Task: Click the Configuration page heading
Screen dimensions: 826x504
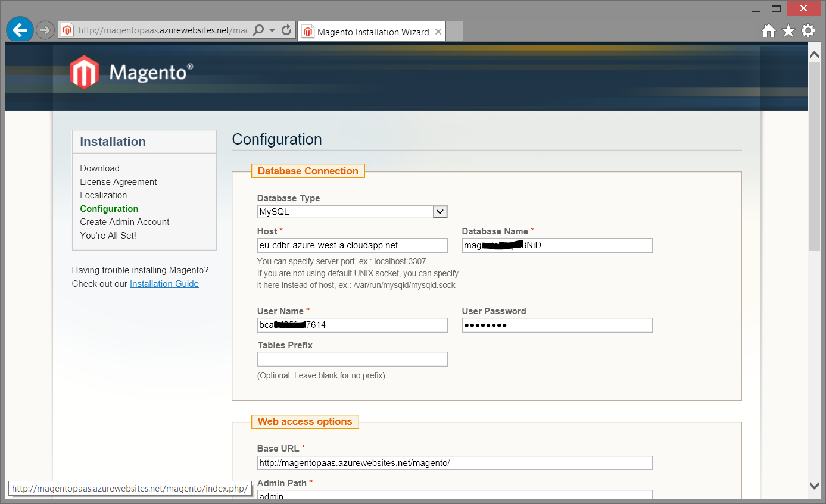Action: [x=277, y=139]
